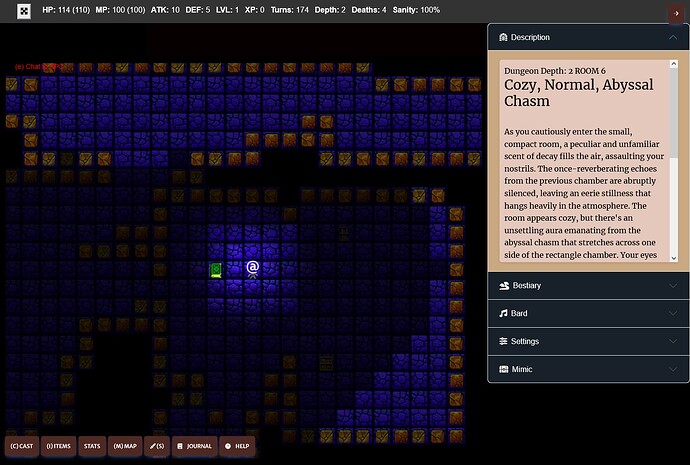Open the Help button
This screenshot has width=690, height=465.
[x=237, y=446]
